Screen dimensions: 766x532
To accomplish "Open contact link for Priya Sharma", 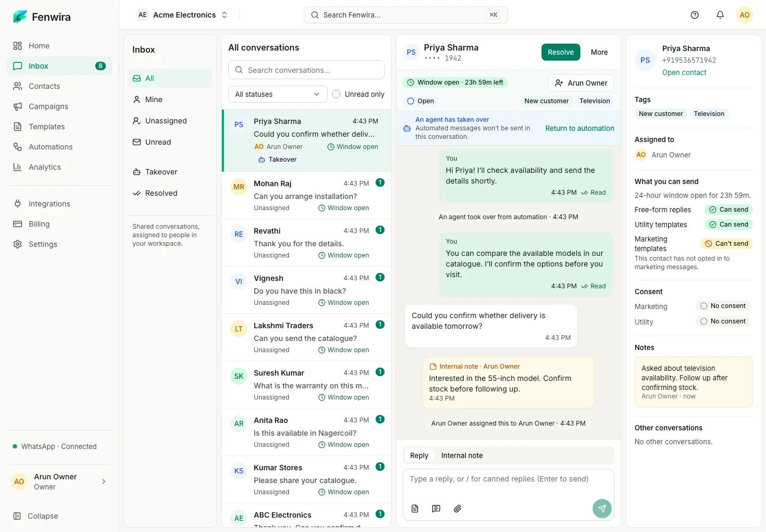I will coord(684,72).
